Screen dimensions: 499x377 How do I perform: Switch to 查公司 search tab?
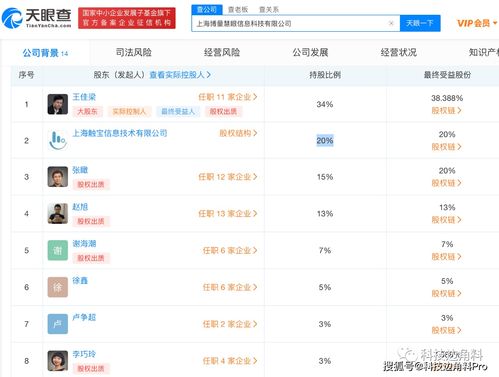coord(207,10)
